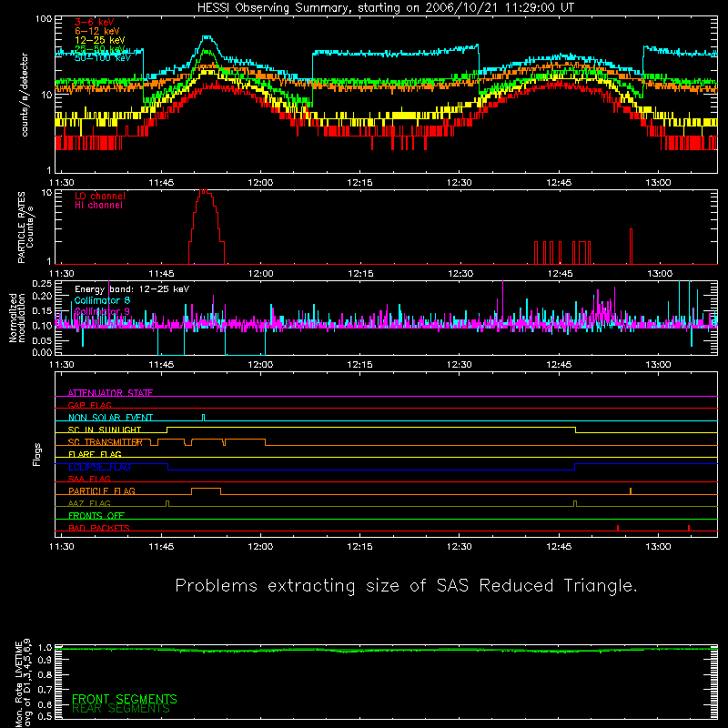The height and width of the screenshot is (728, 728).
Task: Click the raised PARTICLE FLAG interval near 11:50
Action: (206, 489)
